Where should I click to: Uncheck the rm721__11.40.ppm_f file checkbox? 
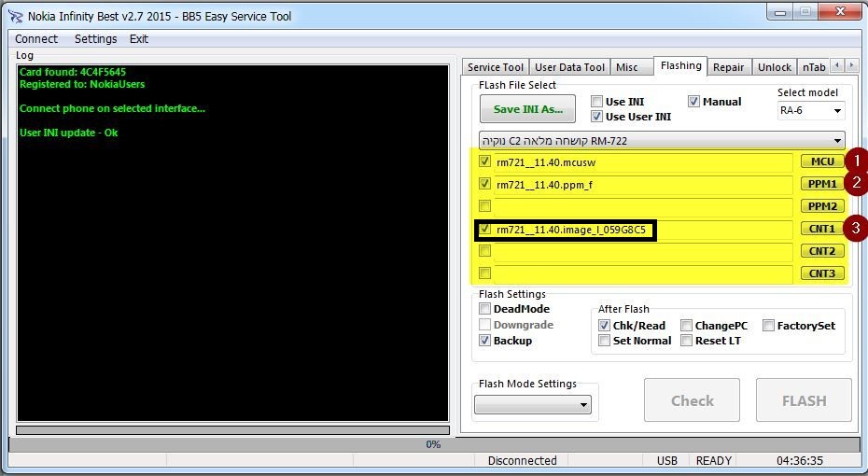[485, 183]
